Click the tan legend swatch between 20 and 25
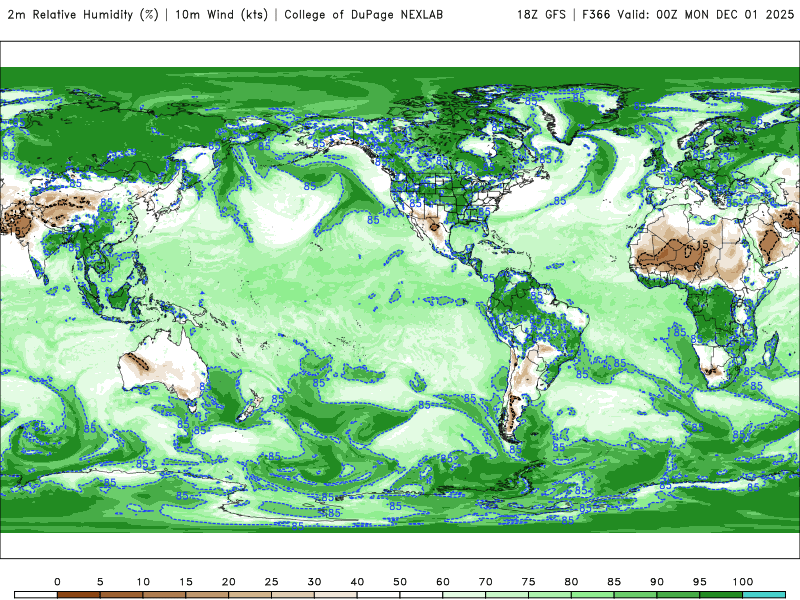 click(250, 595)
